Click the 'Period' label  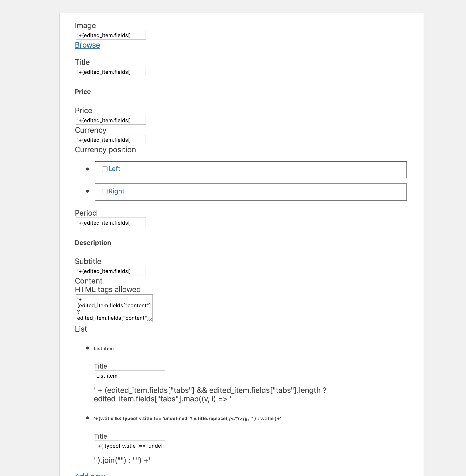(x=86, y=213)
